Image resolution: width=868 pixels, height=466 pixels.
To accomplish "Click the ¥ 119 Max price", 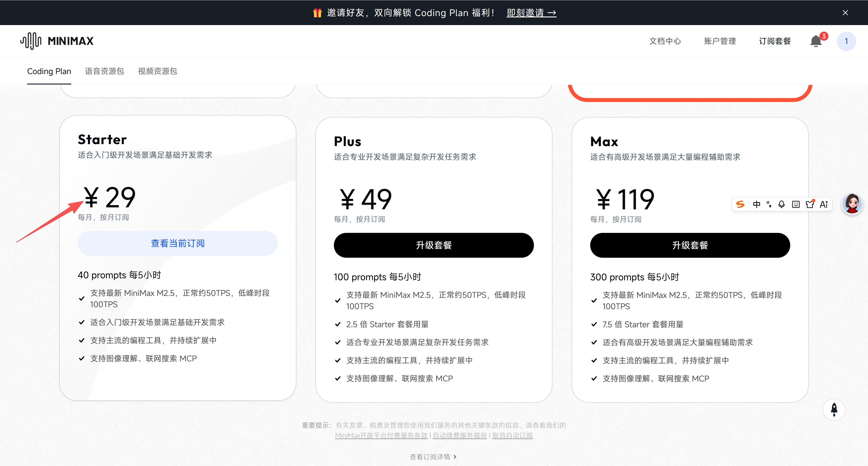I will pyautogui.click(x=625, y=199).
